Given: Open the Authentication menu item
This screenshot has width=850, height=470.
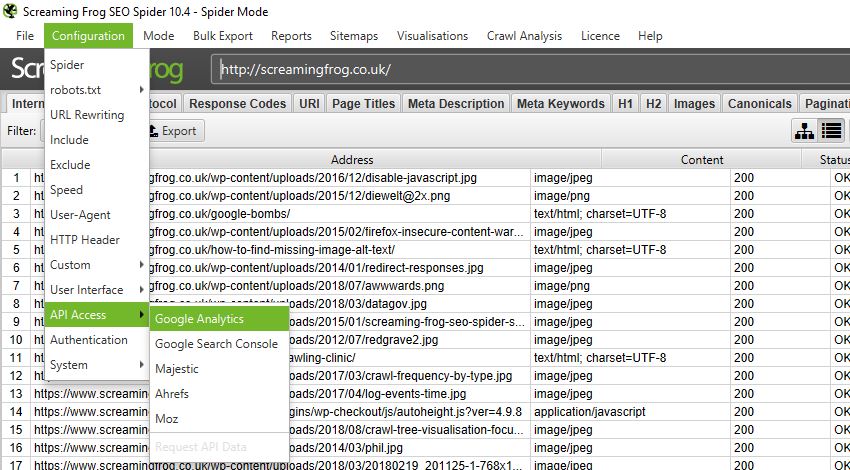Looking at the screenshot, I should (x=89, y=340).
